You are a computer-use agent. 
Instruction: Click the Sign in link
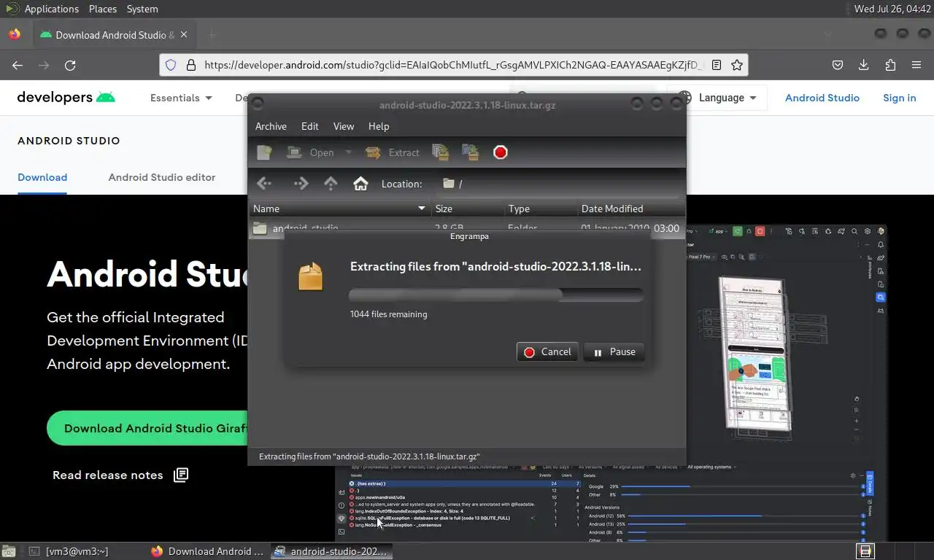tap(900, 98)
